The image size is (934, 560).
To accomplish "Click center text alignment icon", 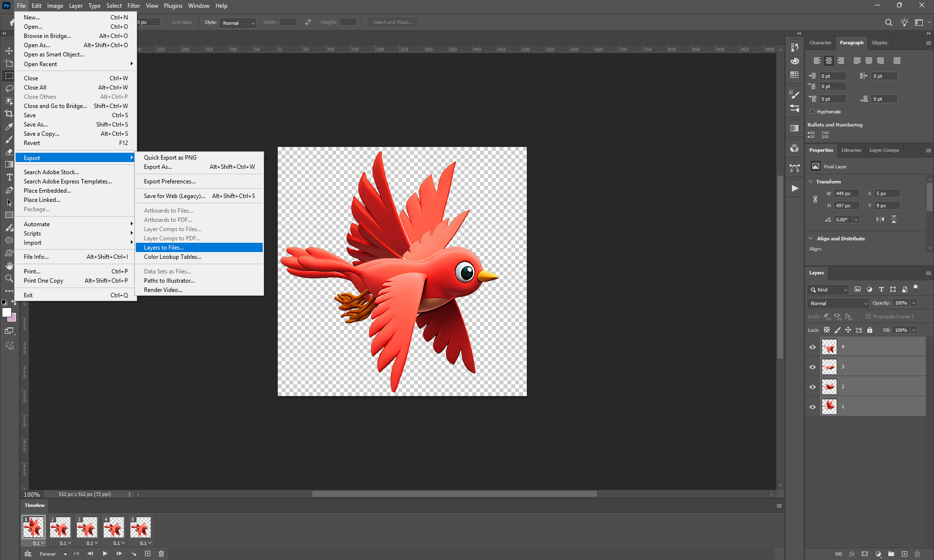I will [829, 61].
